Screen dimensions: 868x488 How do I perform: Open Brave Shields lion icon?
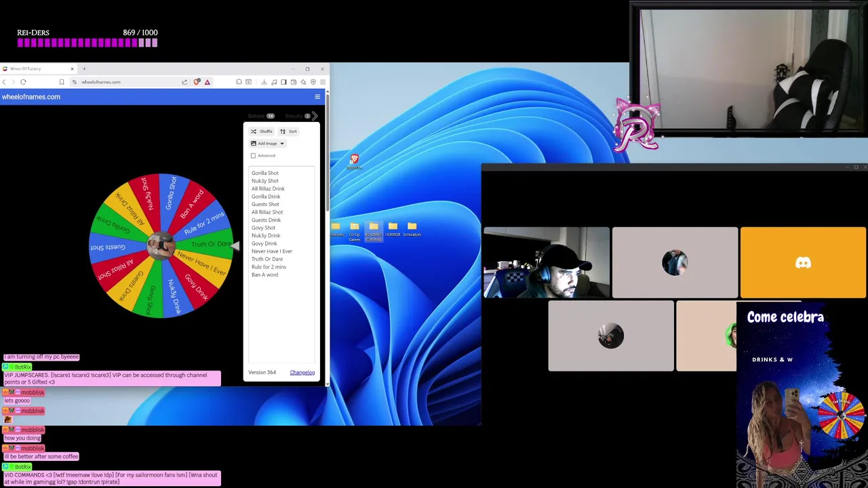pyautogui.click(x=197, y=82)
